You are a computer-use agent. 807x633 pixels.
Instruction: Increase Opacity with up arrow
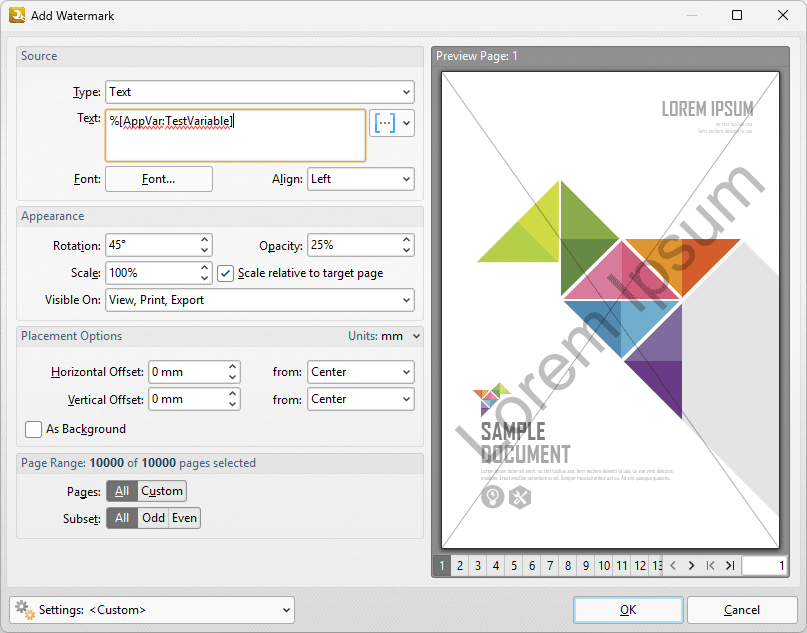pyautogui.click(x=407, y=239)
